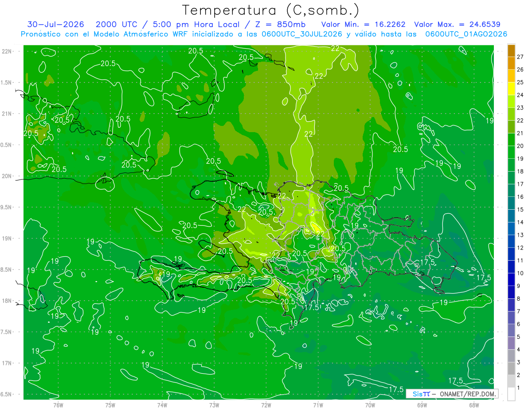
Task: Click the 70W longitude axis label
Action: point(370,405)
